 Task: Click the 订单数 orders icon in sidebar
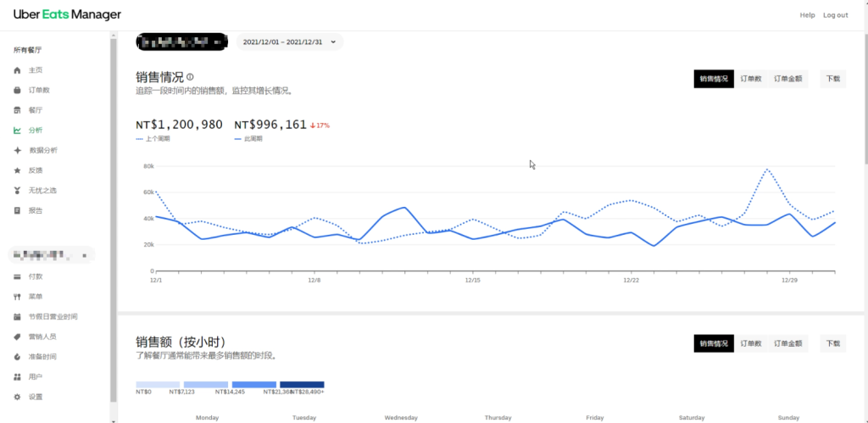[17, 90]
